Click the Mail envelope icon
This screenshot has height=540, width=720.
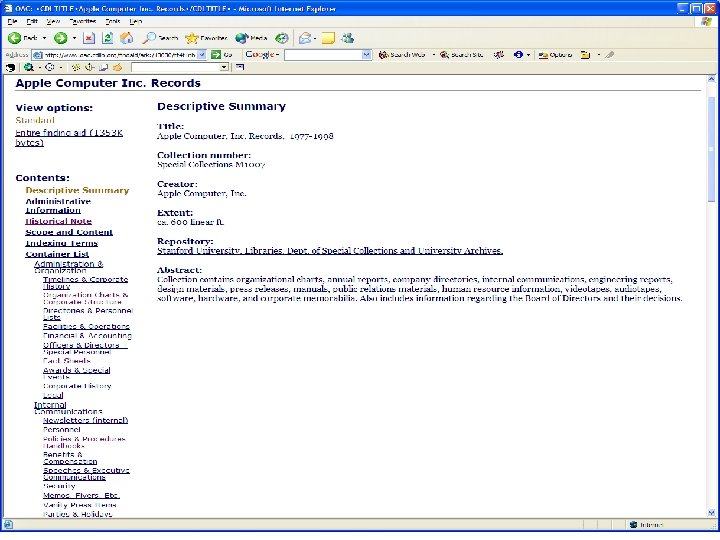pyautogui.click(x=304, y=38)
